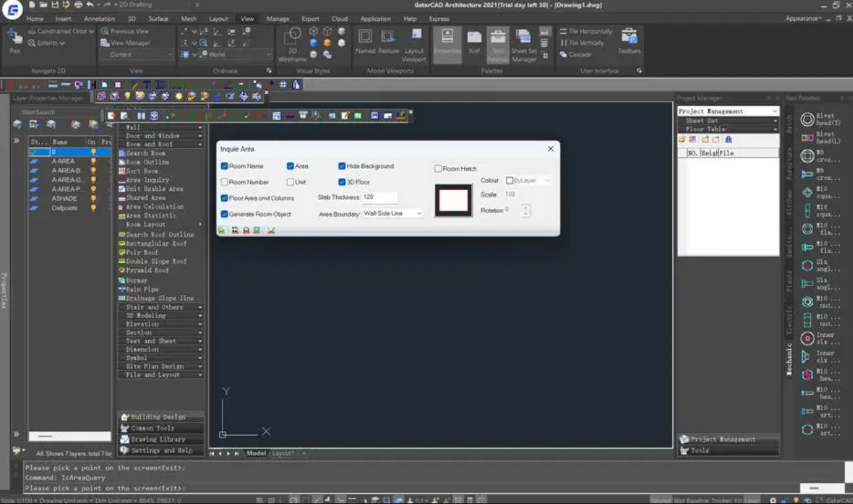Enable the Room Number checkbox
The height and width of the screenshot is (504, 853).
(x=225, y=182)
